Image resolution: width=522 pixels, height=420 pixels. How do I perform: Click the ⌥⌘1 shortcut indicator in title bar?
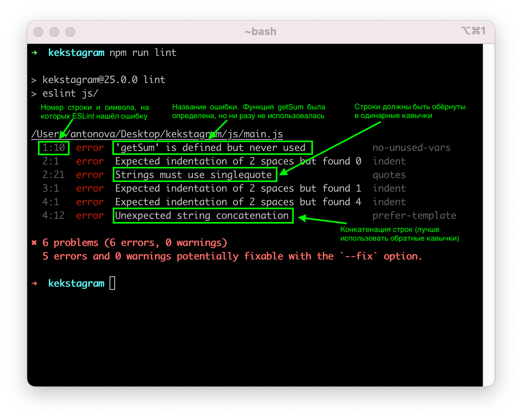pos(473,31)
